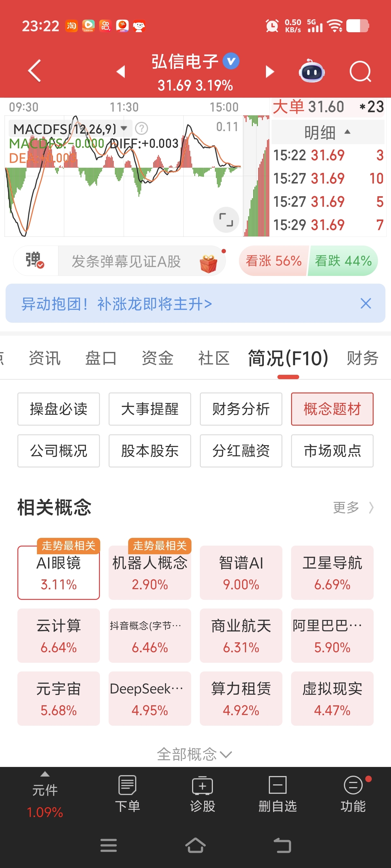The width and height of the screenshot is (391, 868).
Task: Open the MACD indicator help icon
Action: pos(142,128)
